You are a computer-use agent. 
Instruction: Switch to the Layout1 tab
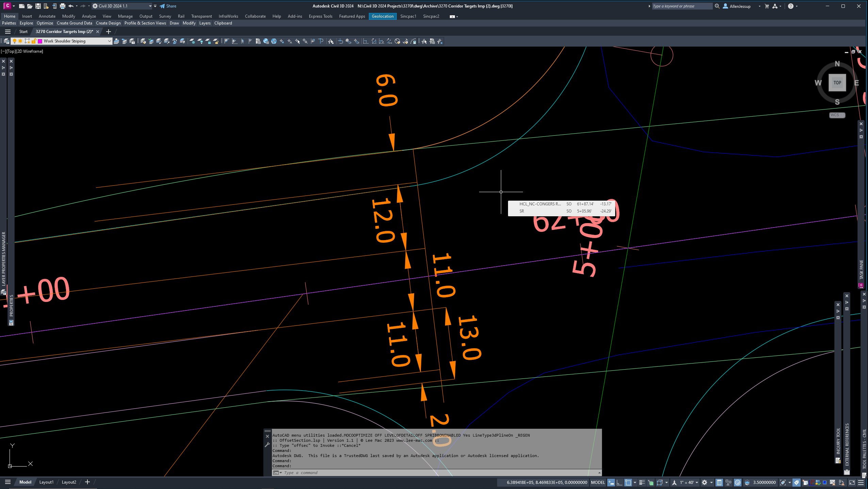point(47,482)
